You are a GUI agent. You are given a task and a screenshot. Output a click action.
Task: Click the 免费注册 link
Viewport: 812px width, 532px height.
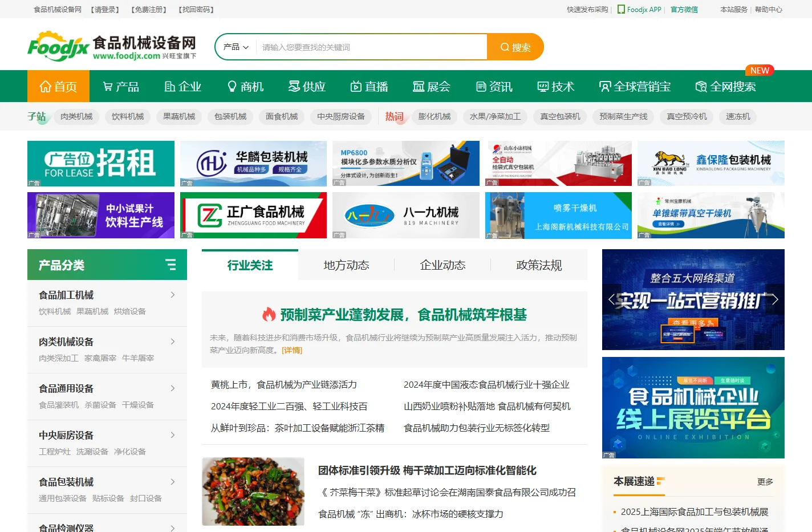pyautogui.click(x=149, y=10)
